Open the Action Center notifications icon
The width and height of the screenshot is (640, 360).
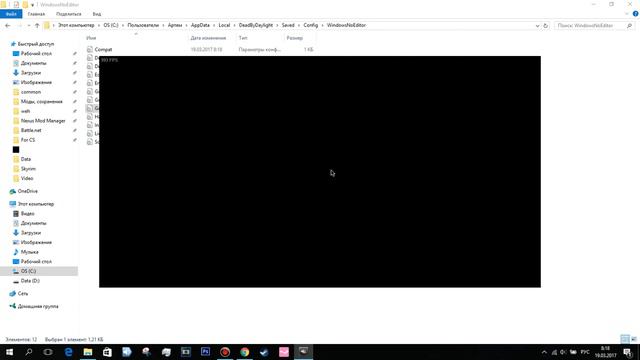tap(628, 352)
